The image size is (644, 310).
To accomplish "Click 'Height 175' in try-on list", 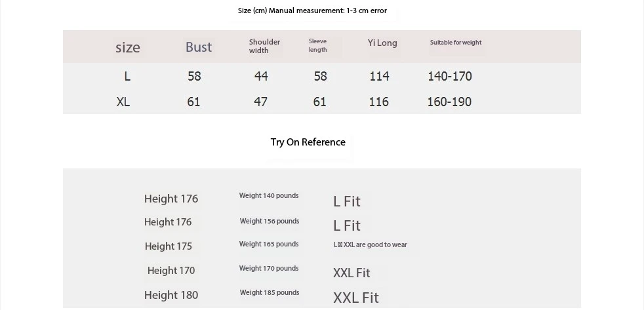I will point(169,246).
